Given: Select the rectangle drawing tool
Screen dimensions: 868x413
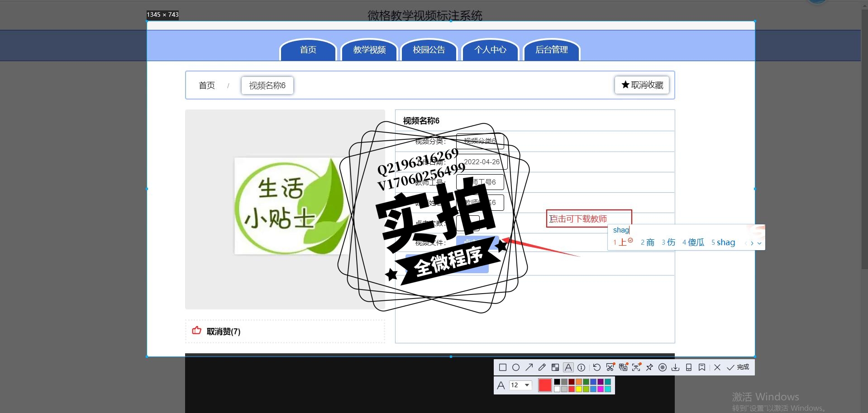Looking at the screenshot, I should pos(503,367).
